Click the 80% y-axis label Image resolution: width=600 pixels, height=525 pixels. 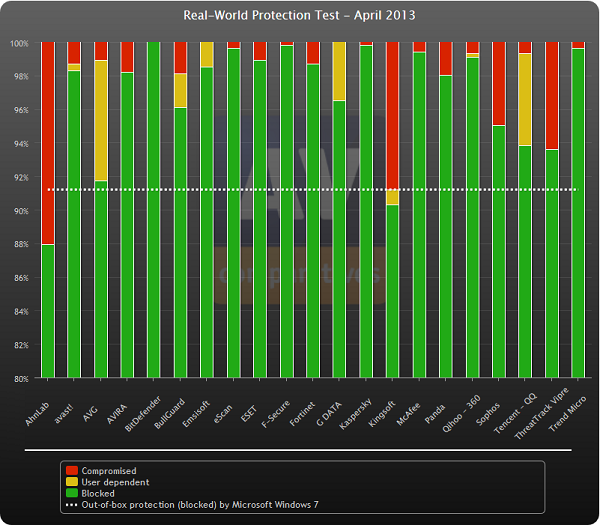[x=21, y=378]
